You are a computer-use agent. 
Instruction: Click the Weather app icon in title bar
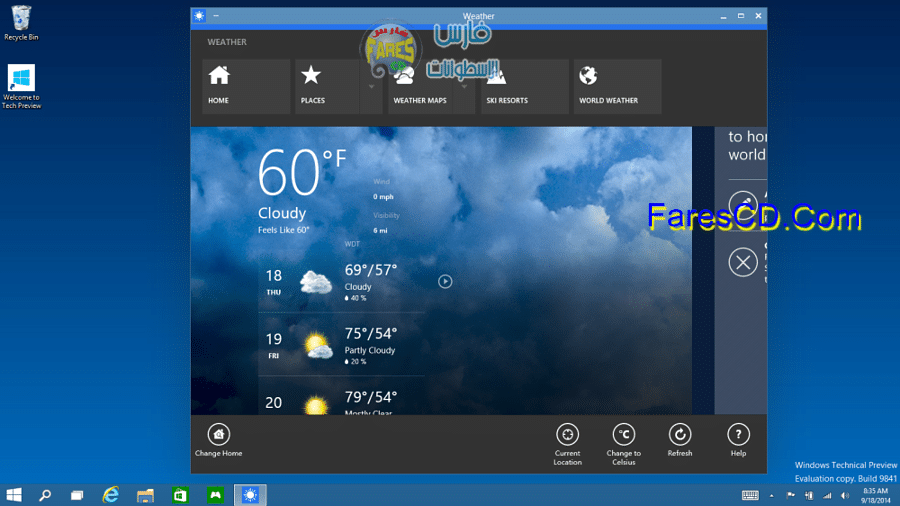(x=199, y=16)
